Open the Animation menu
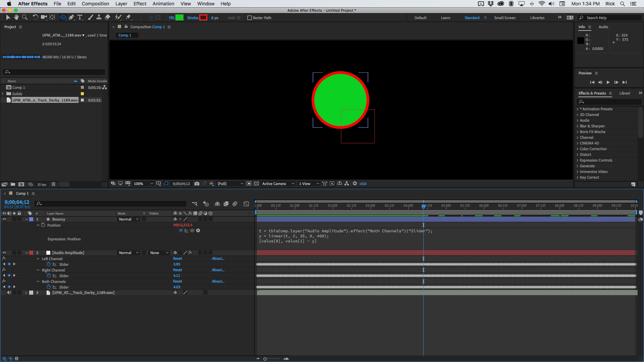 click(x=163, y=4)
